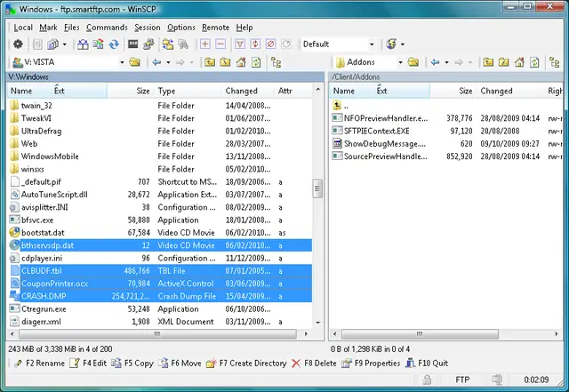Screen dimensions: 569x392
Task: Open the Addons remote directory dropdown
Action: (400, 62)
